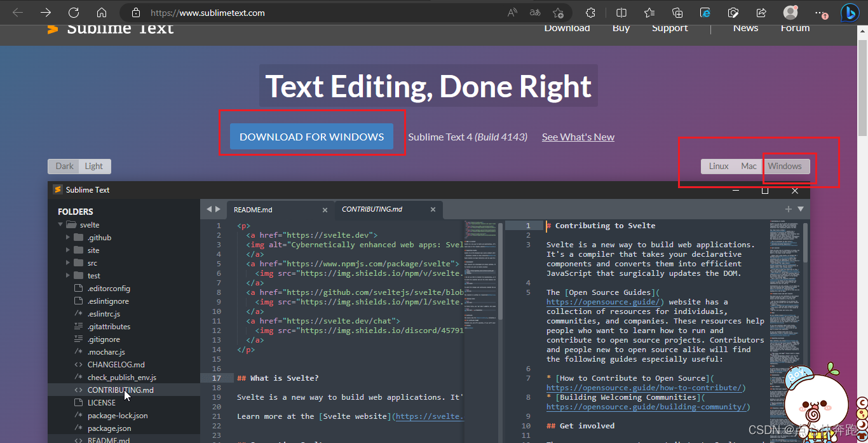Open the editor tab list dropdown arrow

(x=801, y=209)
